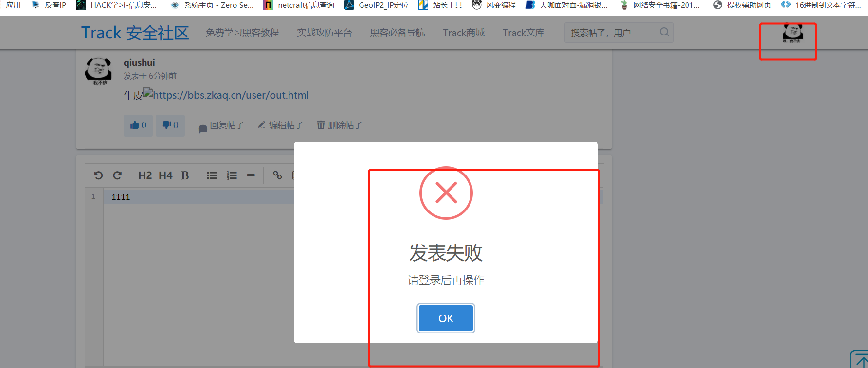This screenshot has width=868, height=368.
Task: Open the Track商城 navigation item
Action: click(464, 33)
